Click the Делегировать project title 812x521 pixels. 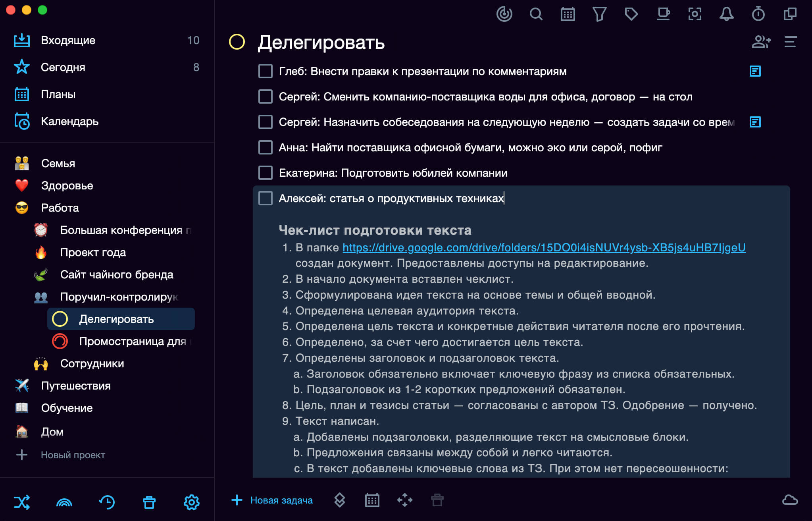(x=321, y=42)
